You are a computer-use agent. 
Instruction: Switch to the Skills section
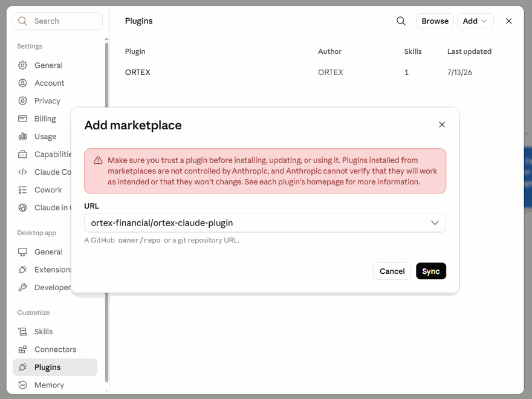coord(55,331)
